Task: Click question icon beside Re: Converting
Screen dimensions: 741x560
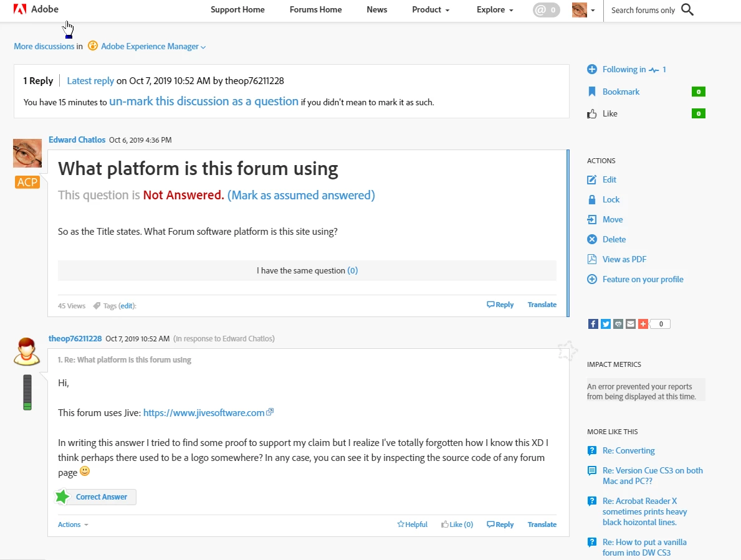Action: [x=591, y=450]
